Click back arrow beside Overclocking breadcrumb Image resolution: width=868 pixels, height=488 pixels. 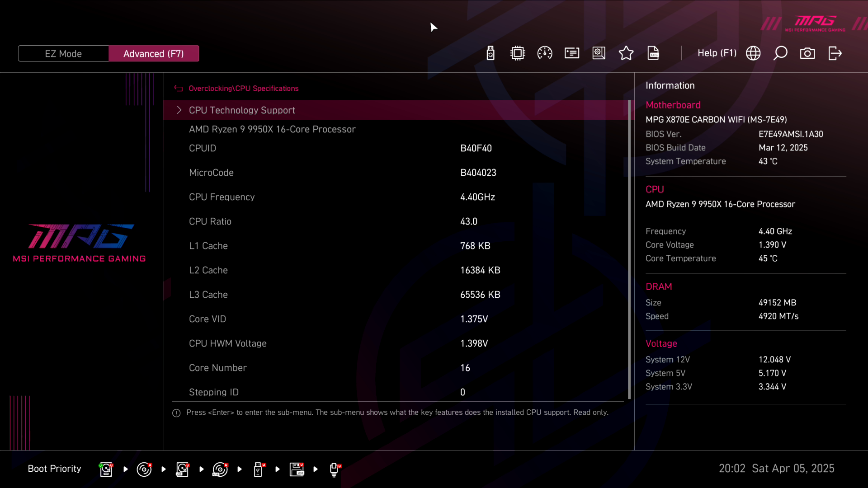(179, 89)
